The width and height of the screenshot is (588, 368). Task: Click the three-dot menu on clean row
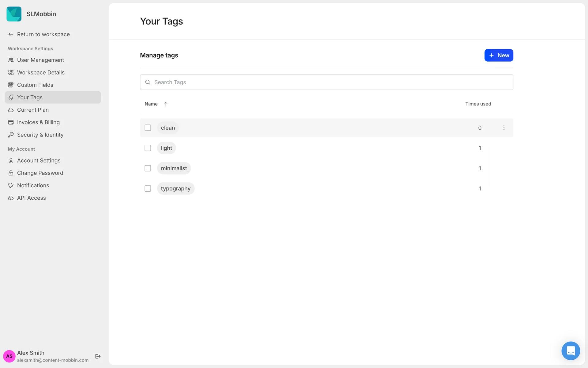[x=504, y=128]
